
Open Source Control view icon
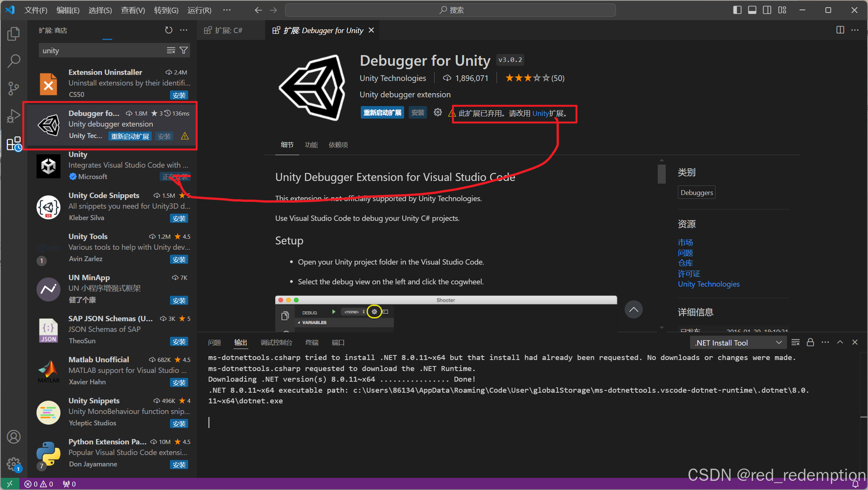14,88
